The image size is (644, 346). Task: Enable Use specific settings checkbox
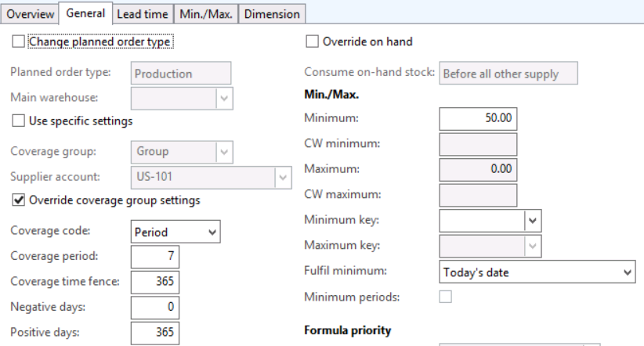18,121
